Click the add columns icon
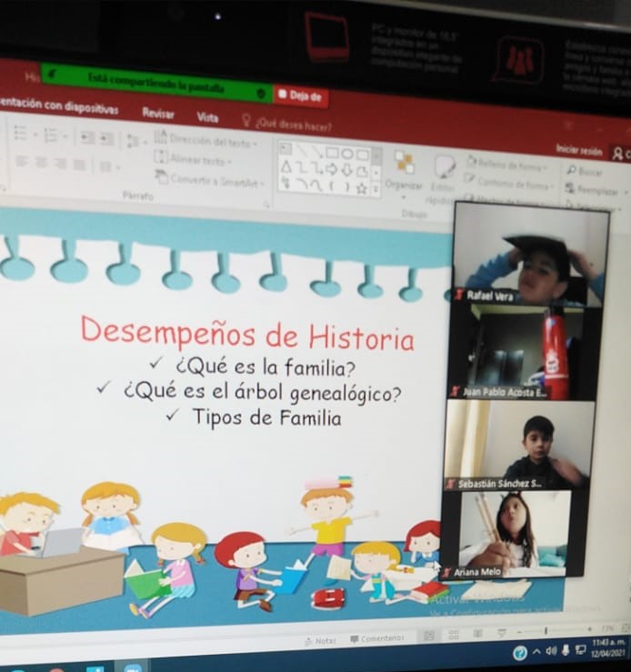631x672 pixels. (105, 166)
